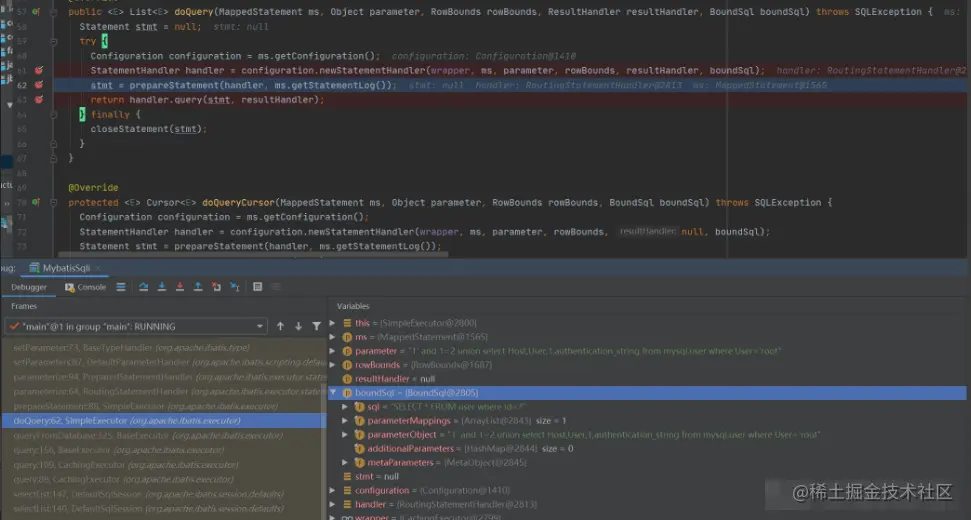Select the 'resultHandler = null' variable row
Image resolution: width=971 pixels, height=520 pixels.
[x=648, y=379]
